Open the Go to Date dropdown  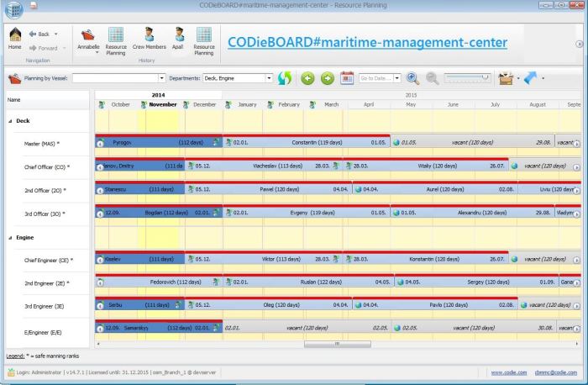click(x=397, y=78)
